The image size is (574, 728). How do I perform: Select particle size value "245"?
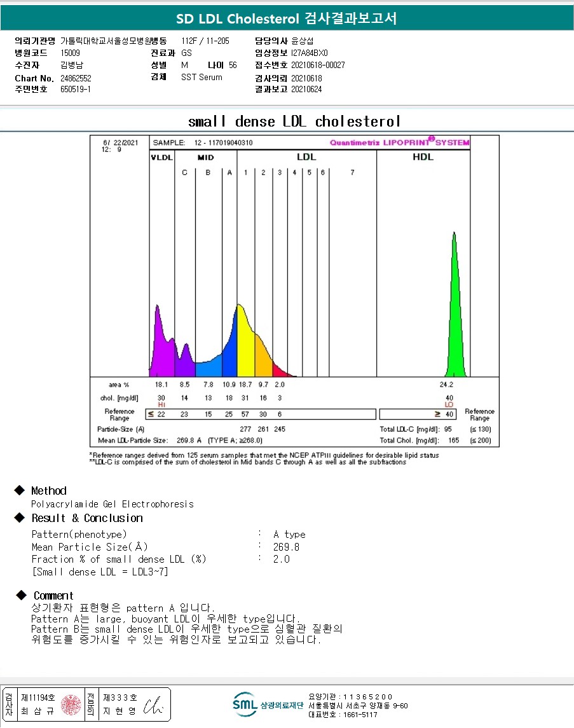coord(279,429)
